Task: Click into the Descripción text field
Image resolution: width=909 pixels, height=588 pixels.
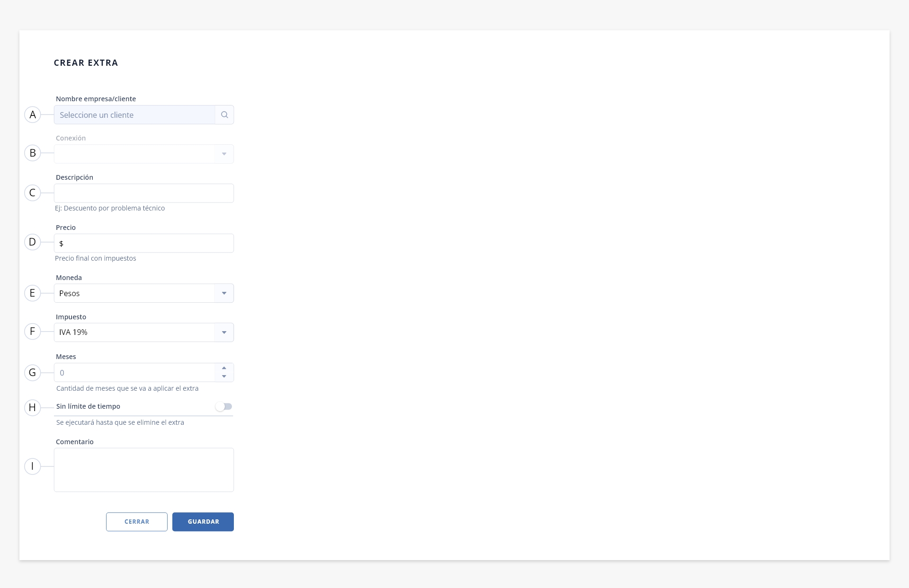Action: (144, 193)
